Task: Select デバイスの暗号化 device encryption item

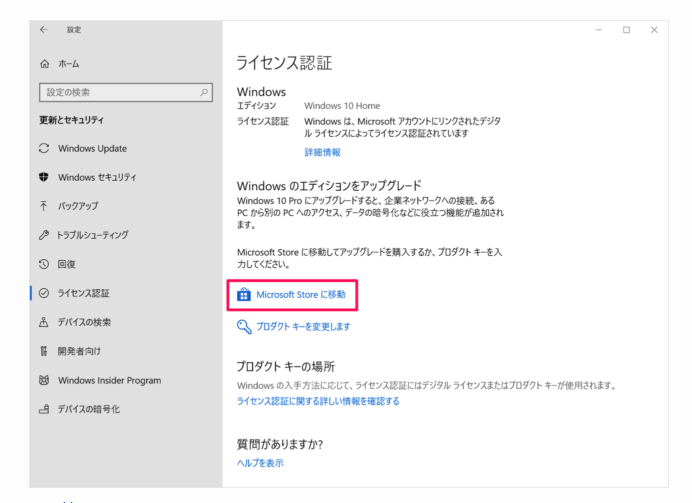Action: pyautogui.click(x=88, y=409)
